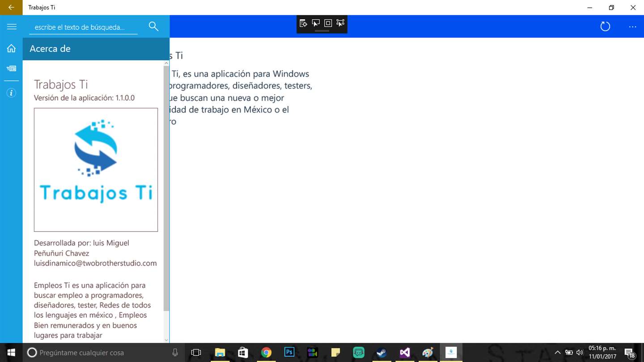Enable element selection in debug toolbar
The image size is (644, 362).
pyautogui.click(x=316, y=23)
